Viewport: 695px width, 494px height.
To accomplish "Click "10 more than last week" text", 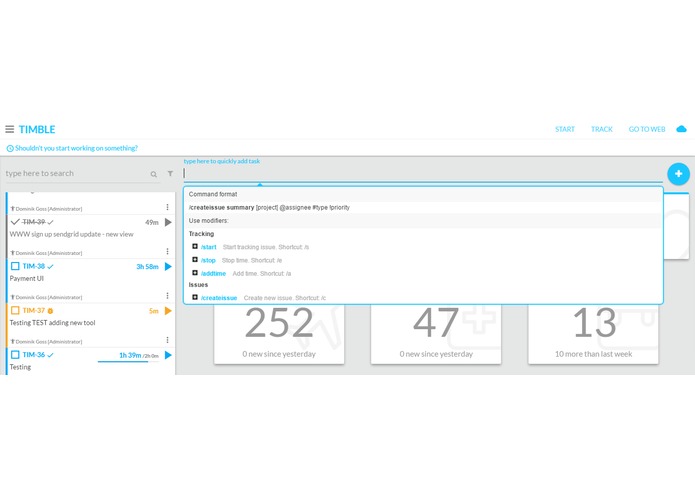I will pyautogui.click(x=593, y=354).
